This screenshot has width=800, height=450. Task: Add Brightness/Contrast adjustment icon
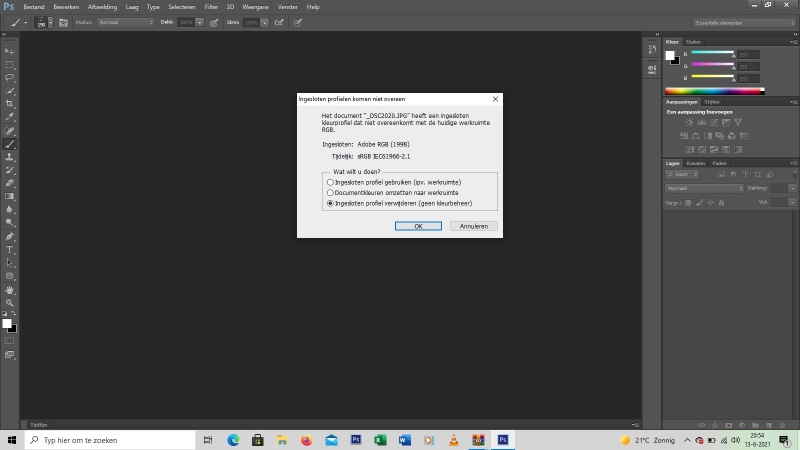pos(689,122)
